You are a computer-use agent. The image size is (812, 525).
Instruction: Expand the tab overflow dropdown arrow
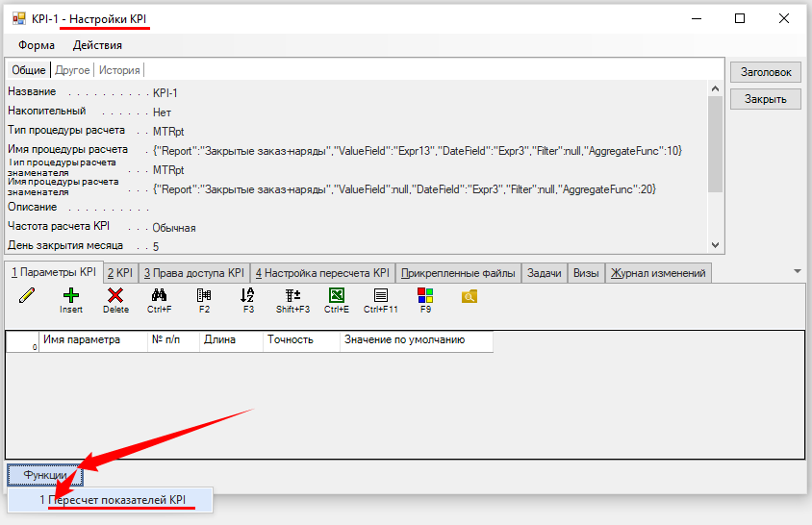coord(797,271)
